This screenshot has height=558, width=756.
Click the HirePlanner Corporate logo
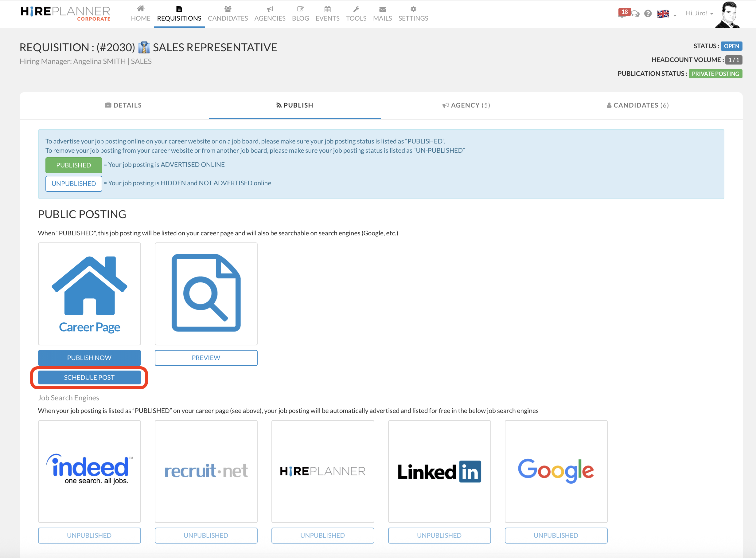(65, 14)
